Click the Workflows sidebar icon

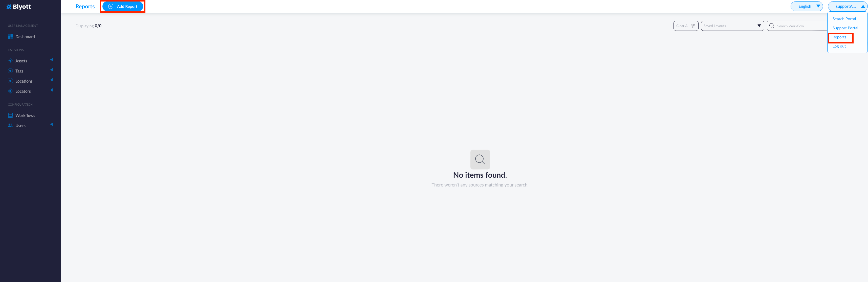(10, 115)
